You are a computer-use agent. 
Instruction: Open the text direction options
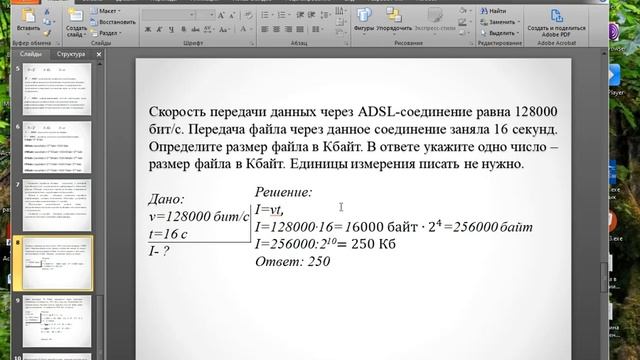pos(340,11)
